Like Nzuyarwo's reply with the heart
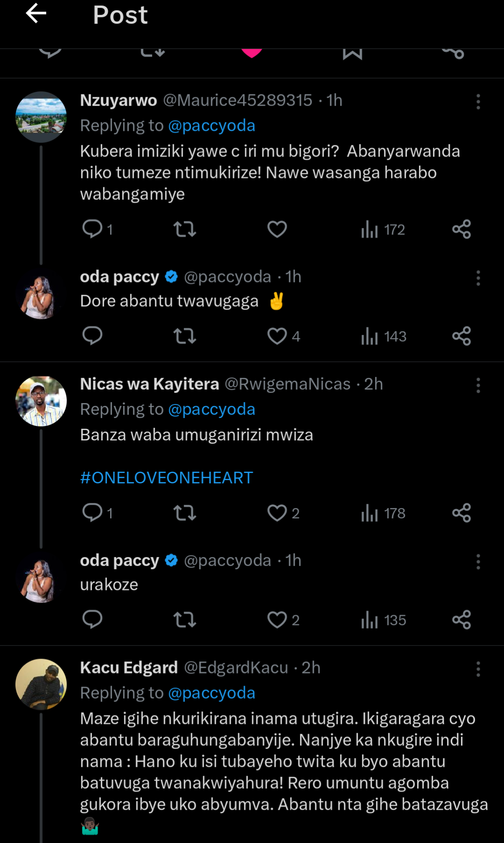The height and width of the screenshot is (843, 504). pyautogui.click(x=277, y=229)
